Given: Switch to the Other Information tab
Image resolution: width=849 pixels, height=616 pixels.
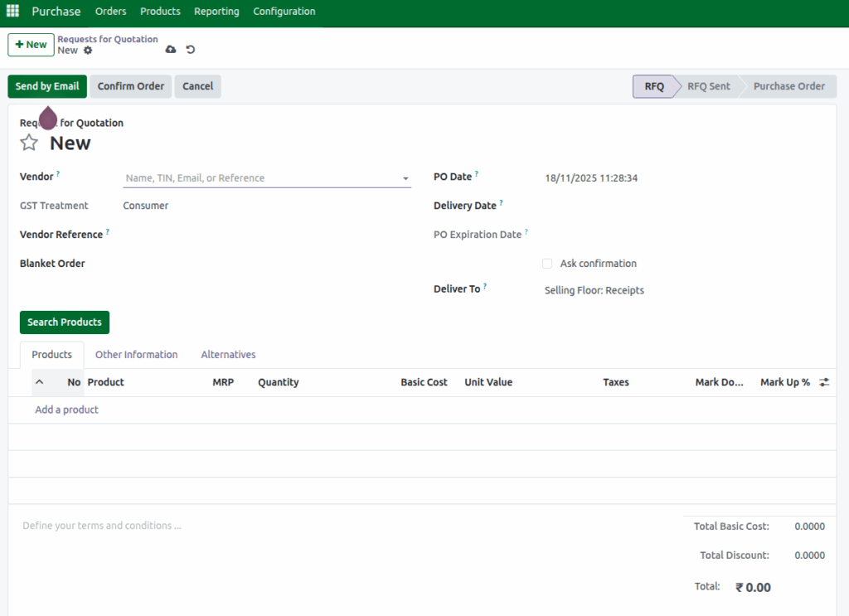Looking at the screenshot, I should click(136, 354).
